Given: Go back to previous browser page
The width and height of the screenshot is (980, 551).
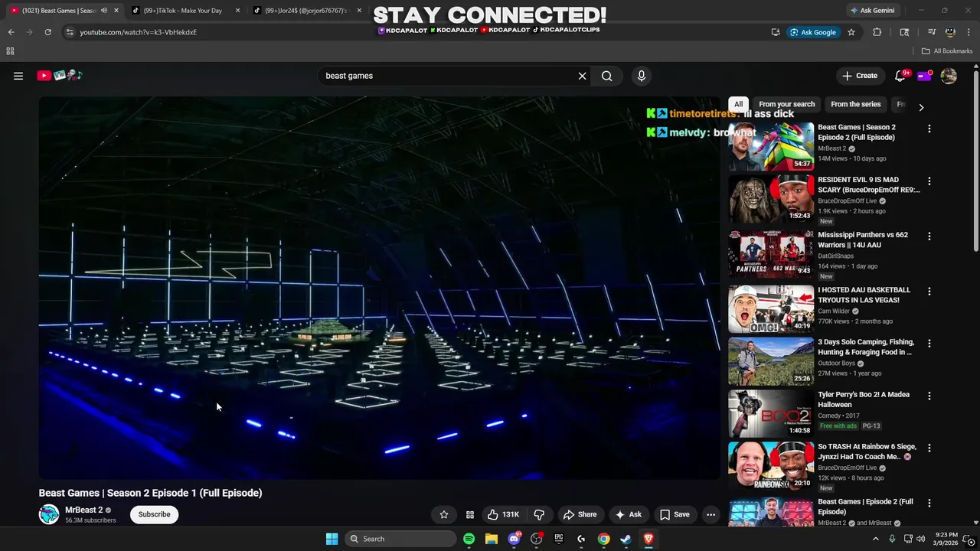Looking at the screenshot, I should pyautogui.click(x=11, y=32).
